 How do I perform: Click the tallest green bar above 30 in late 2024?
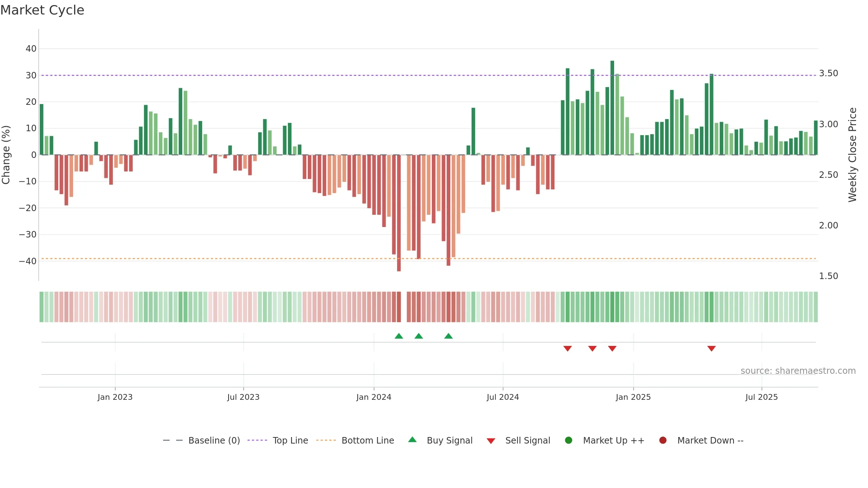click(612, 108)
